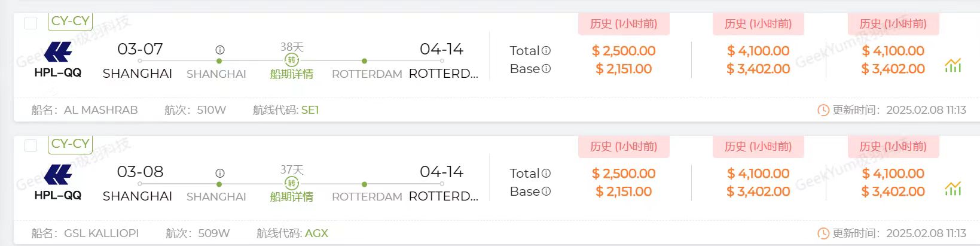This screenshot has width=980, height=246.
Task: Click the CY-CY tag on the GSL KALLIOPI row
Action: click(x=70, y=144)
